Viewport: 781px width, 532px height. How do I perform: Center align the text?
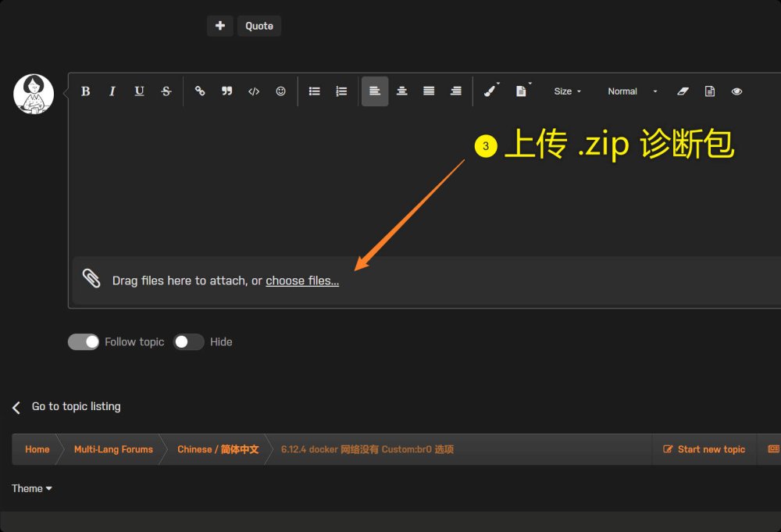(402, 91)
